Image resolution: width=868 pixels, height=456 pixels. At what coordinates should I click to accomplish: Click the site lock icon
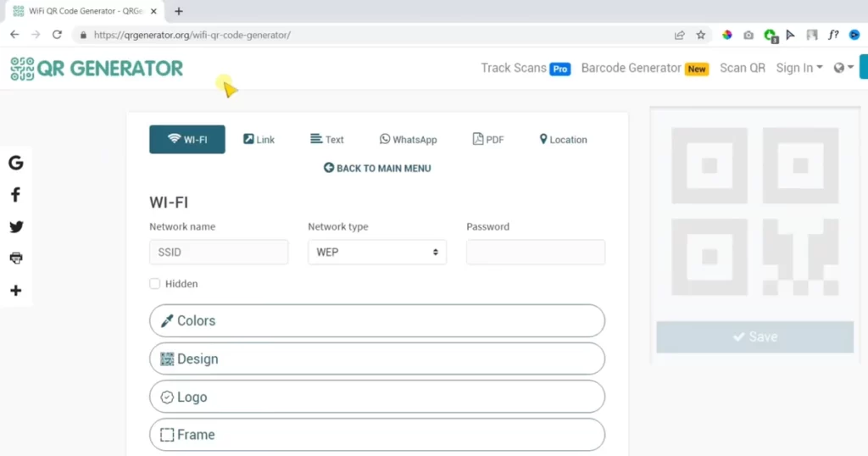tap(84, 35)
